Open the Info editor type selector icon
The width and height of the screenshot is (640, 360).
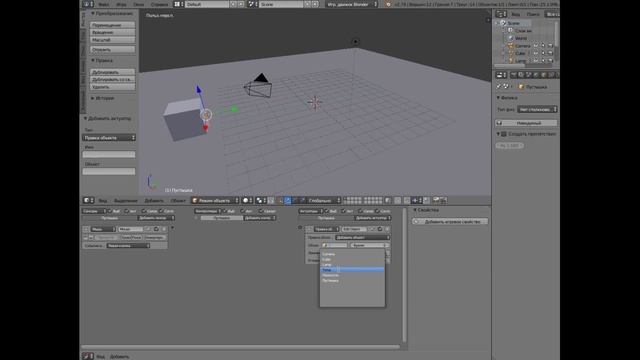tap(88, 4)
